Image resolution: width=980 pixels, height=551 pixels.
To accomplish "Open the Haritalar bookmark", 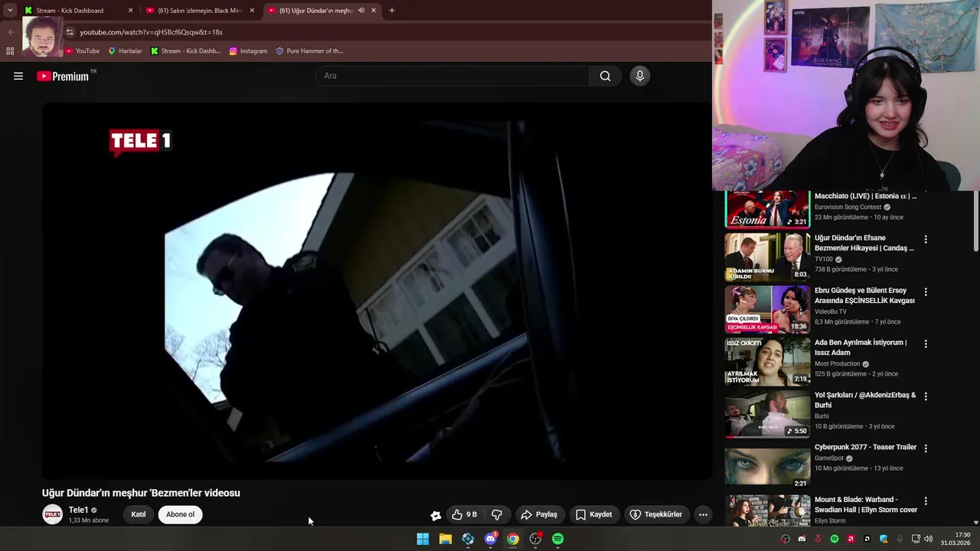I will tap(125, 51).
